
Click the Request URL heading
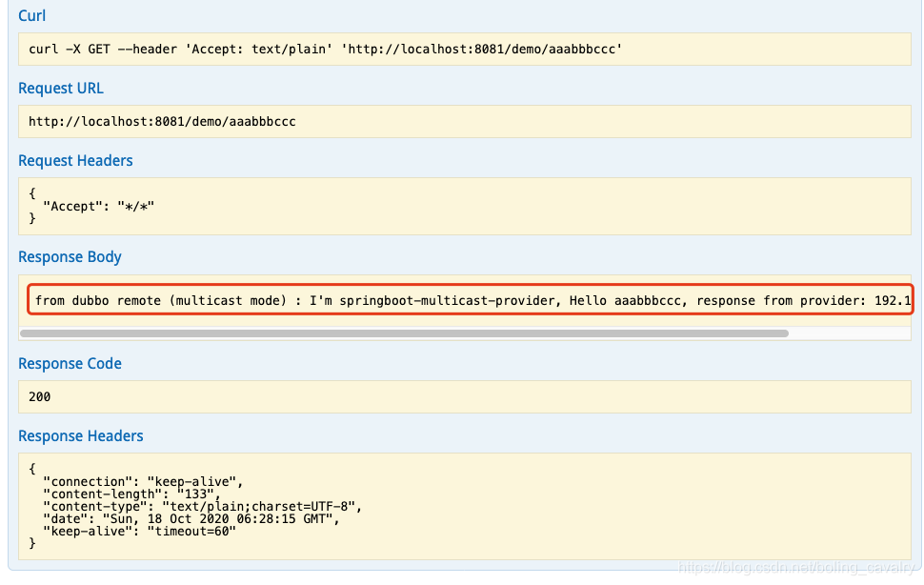click(x=61, y=89)
